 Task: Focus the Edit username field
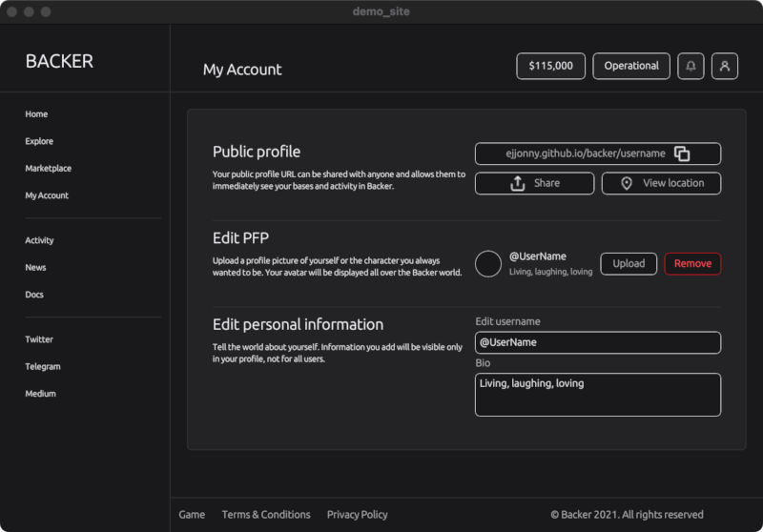coord(597,342)
